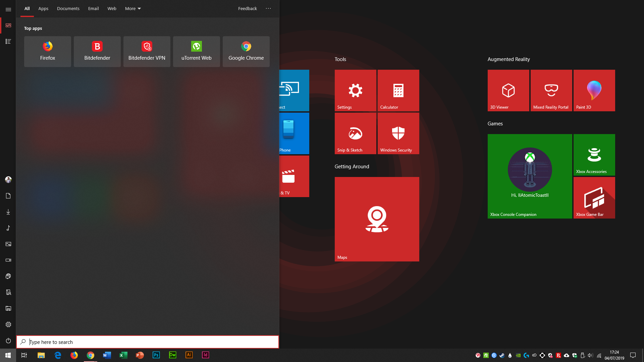Open Firefox from Top apps
Image resolution: width=644 pixels, height=362 pixels.
pos(48,52)
